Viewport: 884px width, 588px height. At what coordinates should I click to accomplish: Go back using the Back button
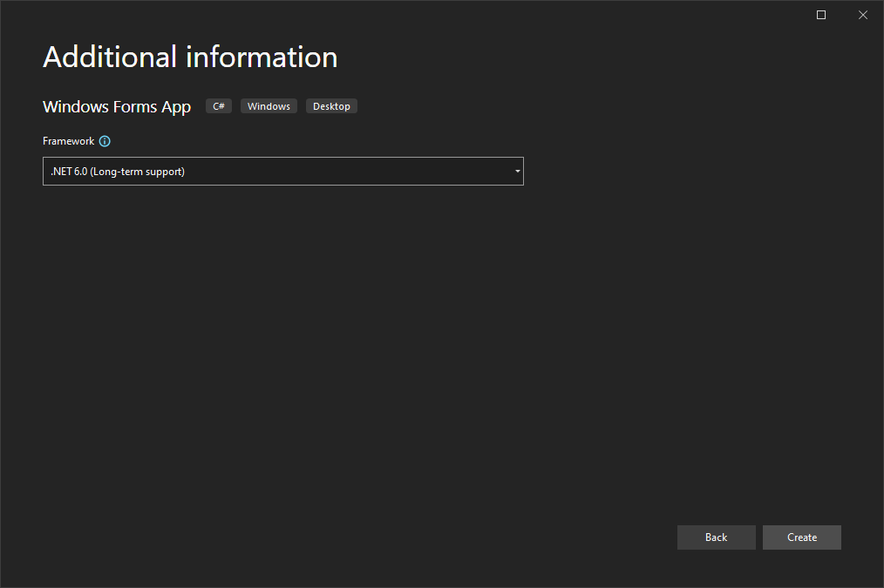(716, 537)
